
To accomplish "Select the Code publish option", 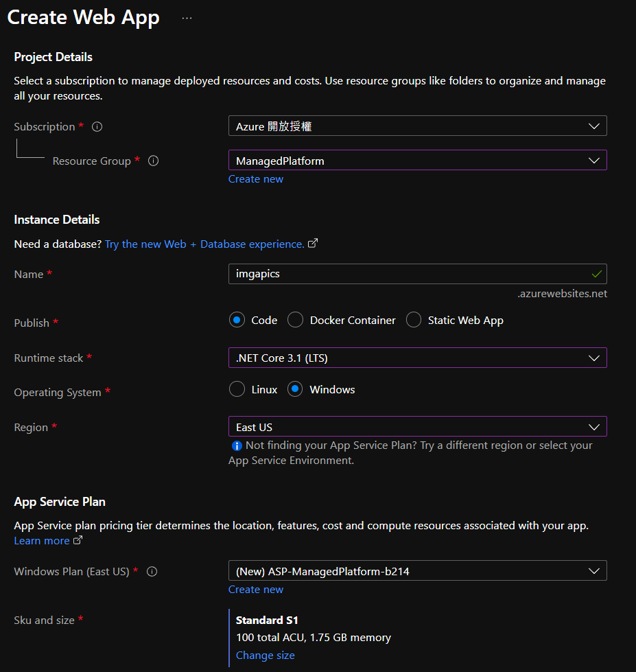I will tap(237, 320).
